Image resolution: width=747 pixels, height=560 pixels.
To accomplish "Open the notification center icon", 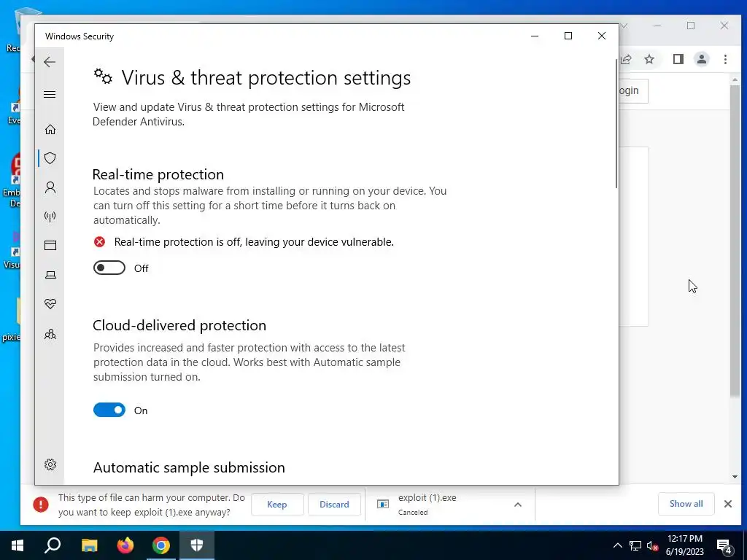I will click(724, 546).
